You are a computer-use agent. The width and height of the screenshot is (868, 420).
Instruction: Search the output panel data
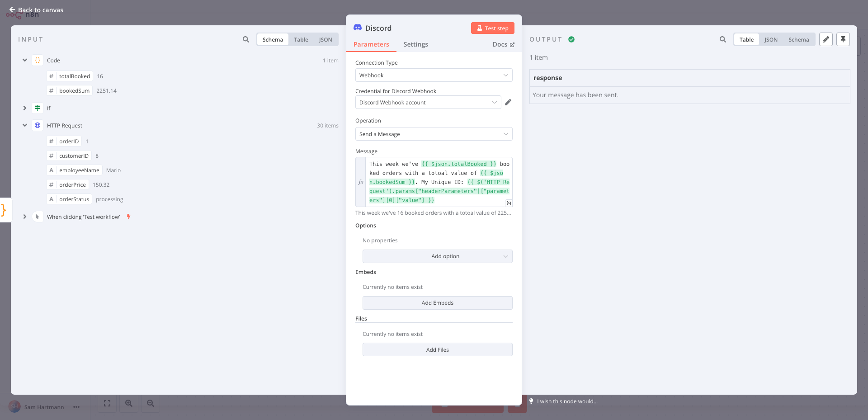723,39
